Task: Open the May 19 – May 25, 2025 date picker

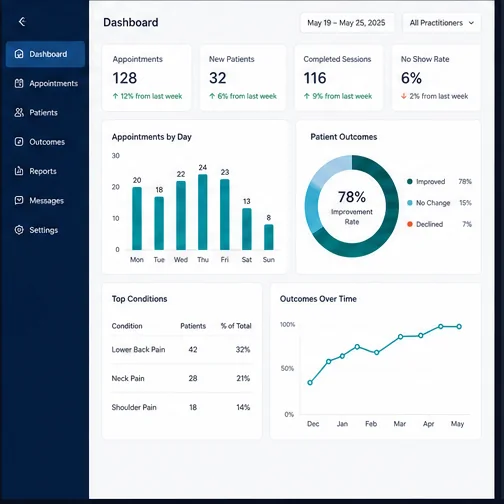Action: click(347, 23)
